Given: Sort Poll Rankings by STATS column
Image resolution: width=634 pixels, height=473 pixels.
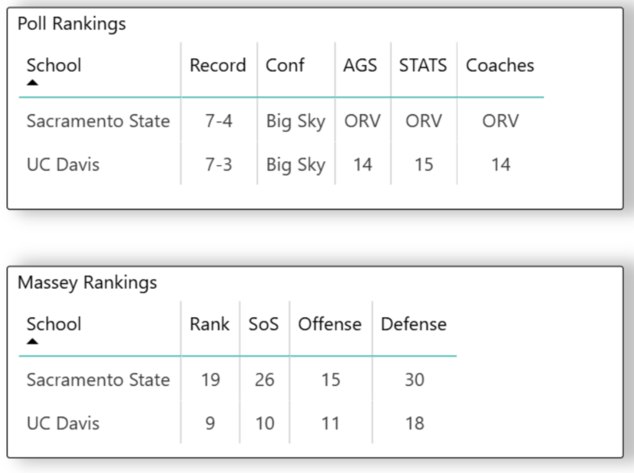Looking at the screenshot, I should (x=423, y=66).
